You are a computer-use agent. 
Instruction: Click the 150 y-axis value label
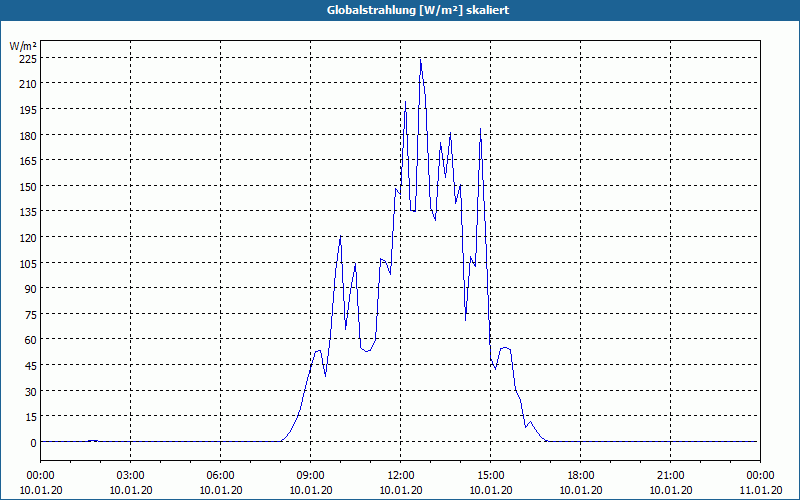tap(28, 187)
